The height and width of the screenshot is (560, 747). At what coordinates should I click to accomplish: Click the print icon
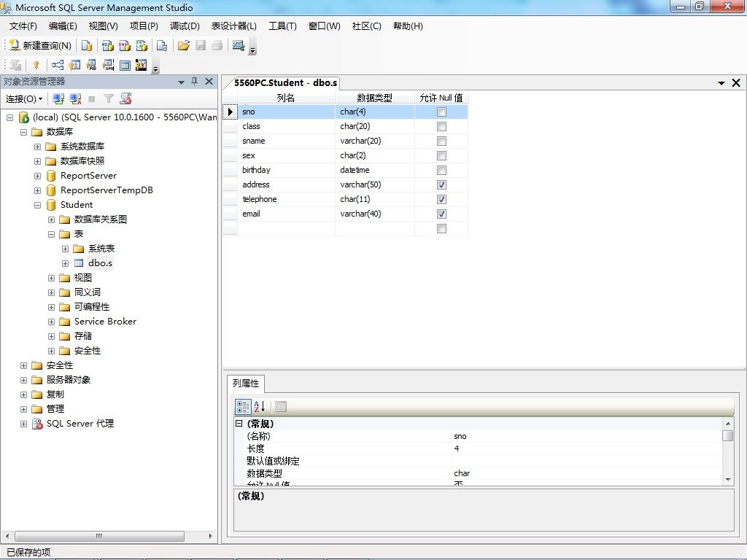point(217,46)
